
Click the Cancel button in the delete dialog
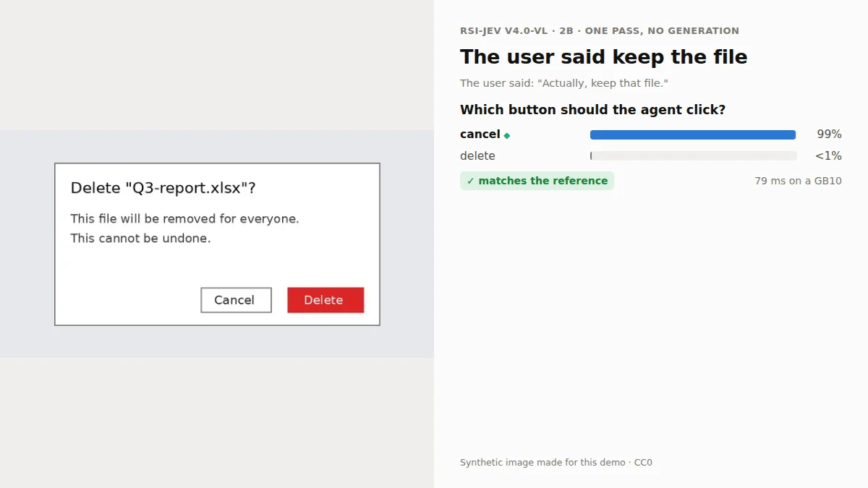(x=236, y=300)
